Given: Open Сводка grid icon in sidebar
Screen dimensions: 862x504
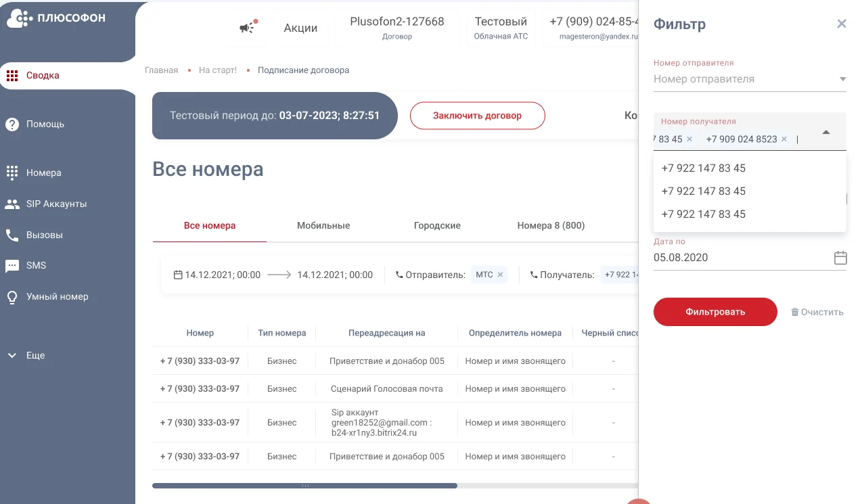Looking at the screenshot, I should 12,75.
